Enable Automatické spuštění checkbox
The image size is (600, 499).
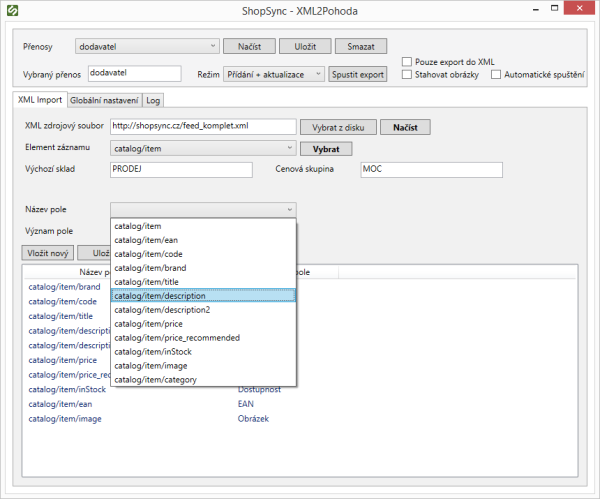click(496, 74)
